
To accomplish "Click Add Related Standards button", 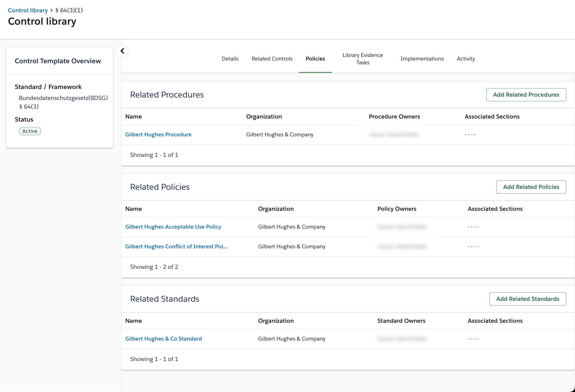I will 528,299.
